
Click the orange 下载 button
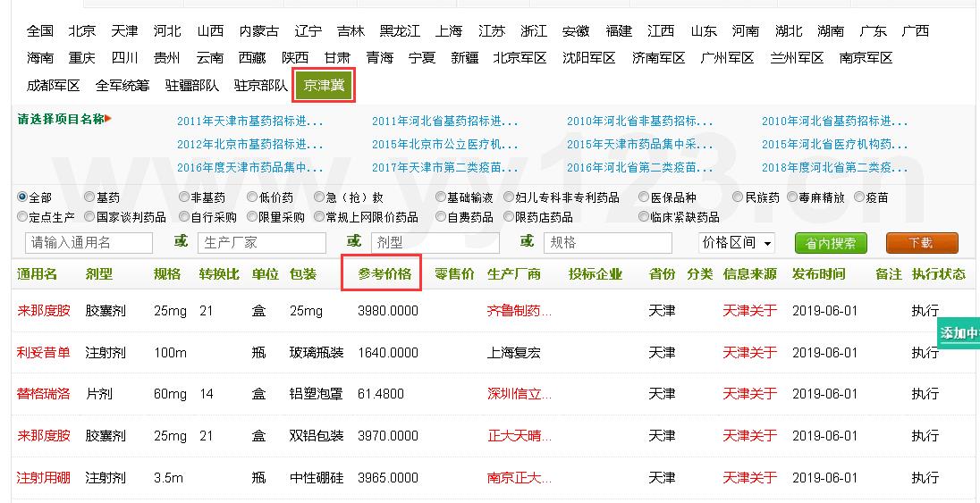(922, 243)
